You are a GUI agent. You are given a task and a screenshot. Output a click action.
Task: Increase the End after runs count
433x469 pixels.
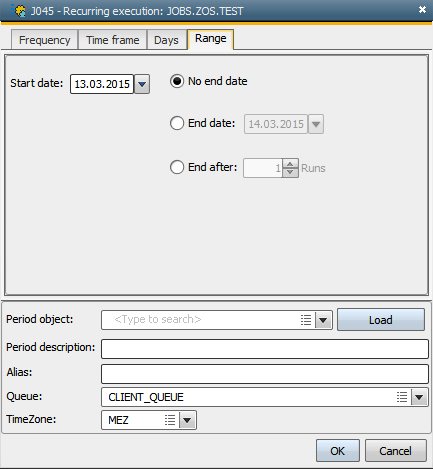[x=290, y=164]
